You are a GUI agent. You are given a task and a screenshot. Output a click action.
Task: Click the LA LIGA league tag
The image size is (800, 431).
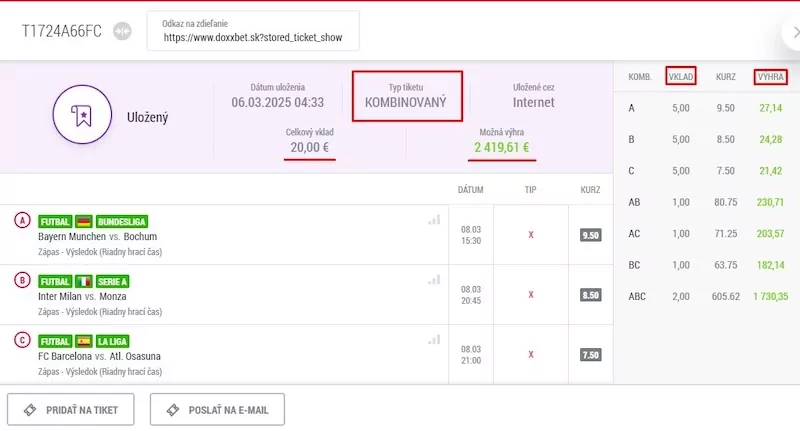pos(113,341)
